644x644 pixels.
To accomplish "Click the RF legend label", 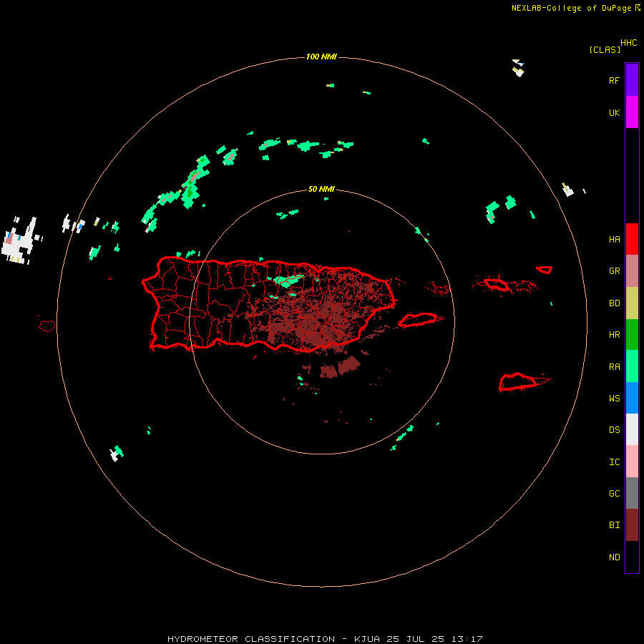I will [x=614, y=80].
